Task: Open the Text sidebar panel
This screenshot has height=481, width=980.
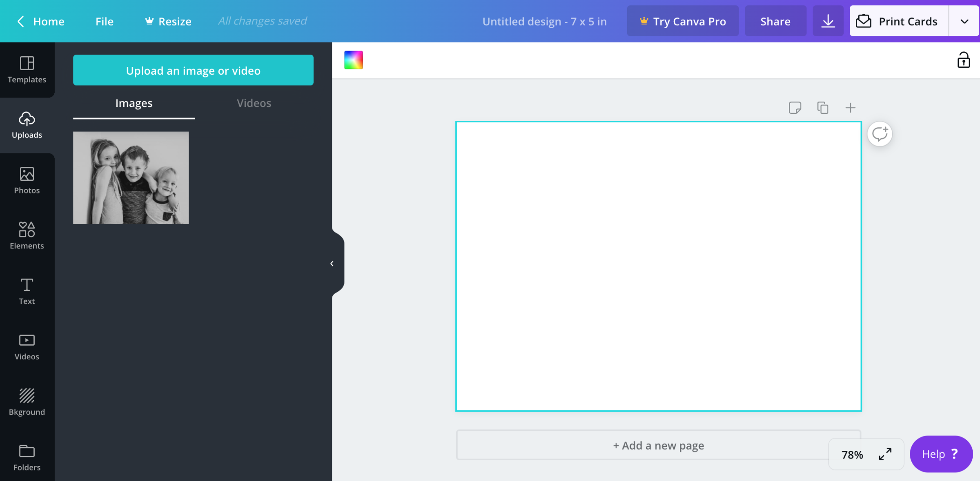Action: click(27, 291)
